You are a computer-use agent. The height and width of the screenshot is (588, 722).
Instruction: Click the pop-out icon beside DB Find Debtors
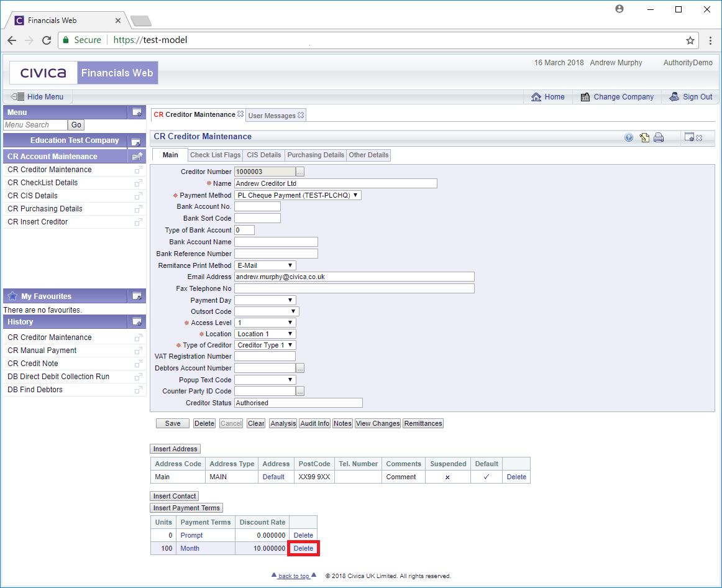tap(138, 390)
